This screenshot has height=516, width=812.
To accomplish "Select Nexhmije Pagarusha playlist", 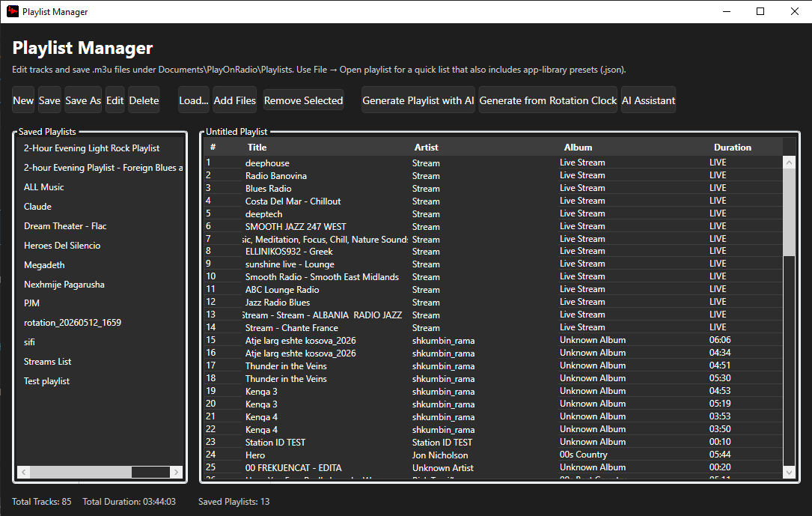I will [100, 285].
